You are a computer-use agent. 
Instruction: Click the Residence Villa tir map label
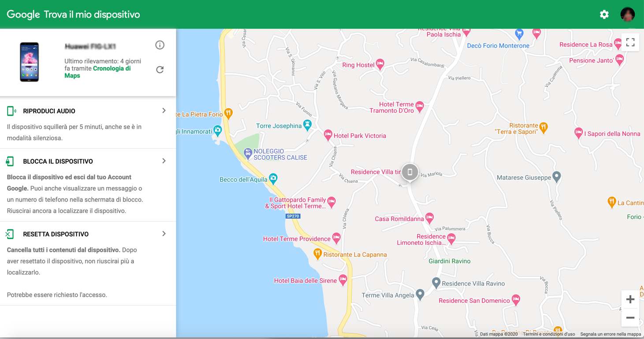pyautogui.click(x=376, y=172)
